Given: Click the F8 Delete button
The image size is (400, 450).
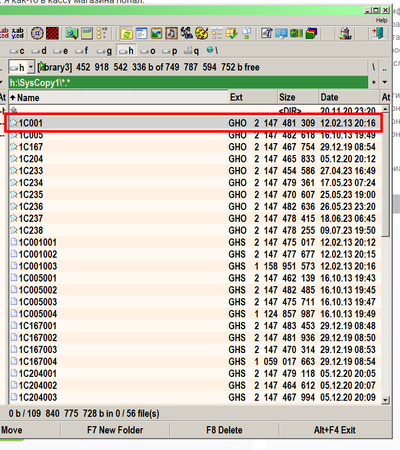Looking at the screenshot, I should click(224, 430).
